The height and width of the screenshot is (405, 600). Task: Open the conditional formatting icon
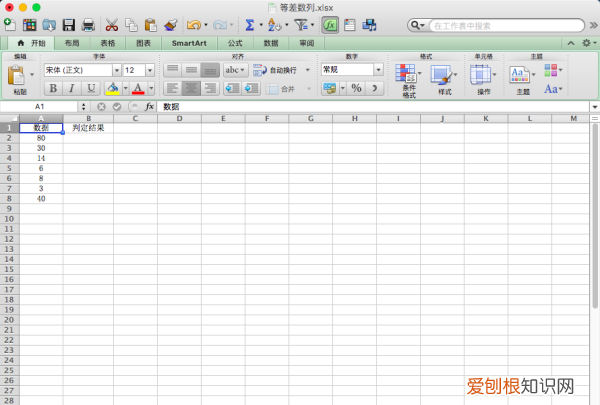407,76
